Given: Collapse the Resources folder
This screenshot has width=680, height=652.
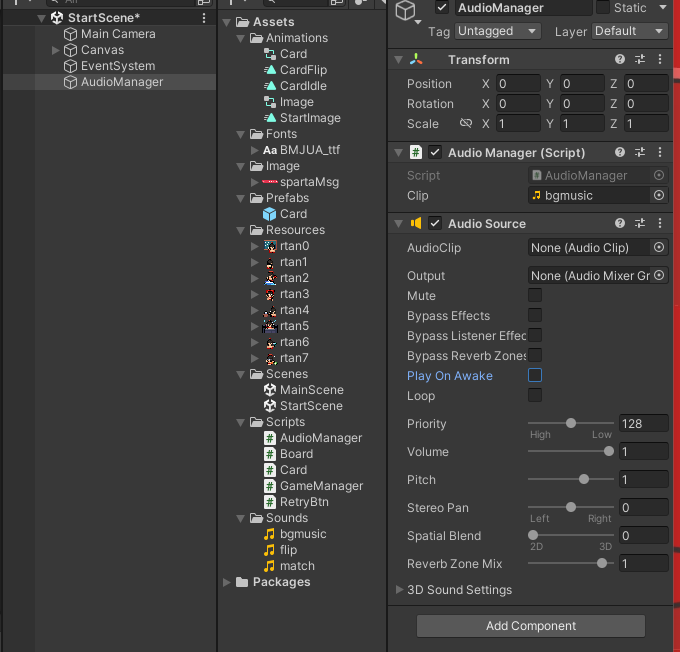Looking at the screenshot, I should (x=241, y=230).
